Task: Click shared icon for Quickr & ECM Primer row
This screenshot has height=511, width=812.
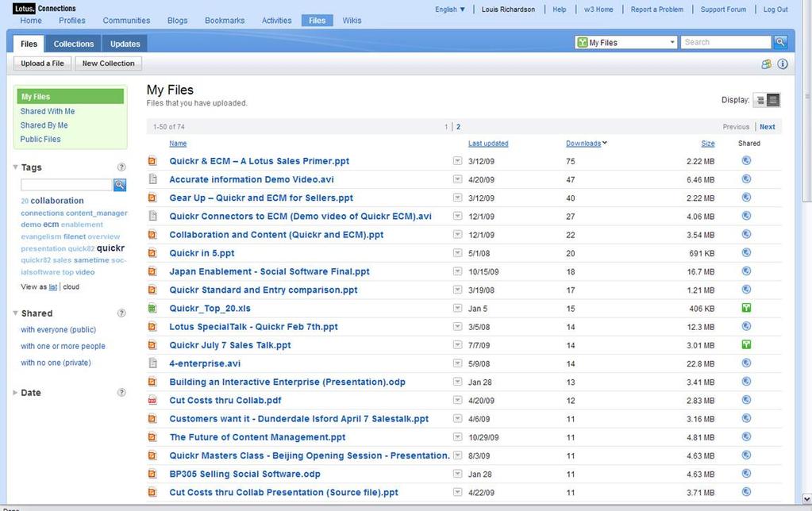Action: point(746,160)
